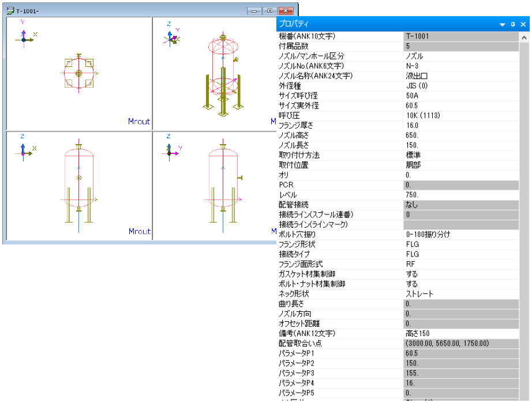This screenshot has height=403, width=532.
Task: Select the side view YZ tank drawing
Action: click(x=223, y=186)
